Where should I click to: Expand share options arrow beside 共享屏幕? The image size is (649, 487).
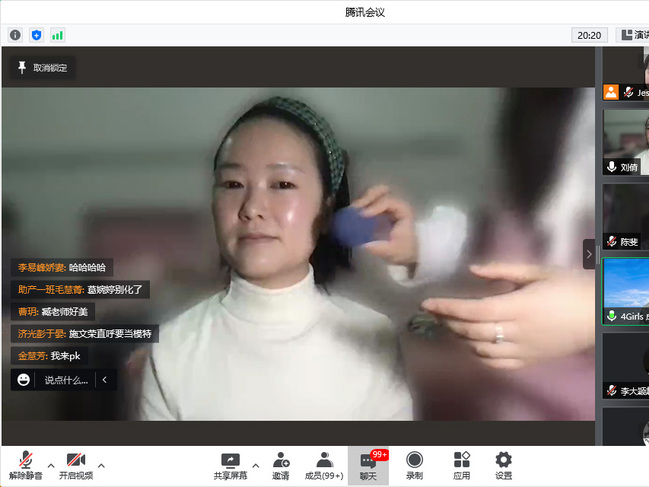coord(255,465)
